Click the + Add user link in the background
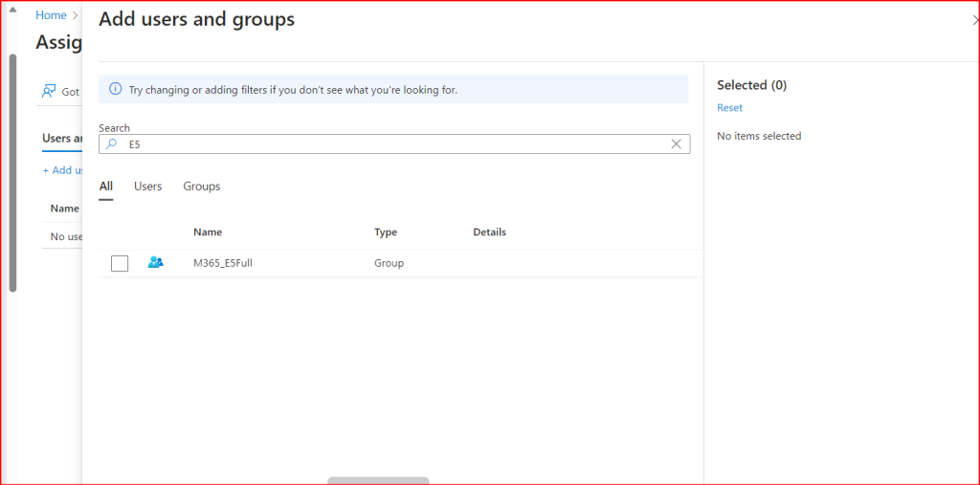 [x=62, y=170]
